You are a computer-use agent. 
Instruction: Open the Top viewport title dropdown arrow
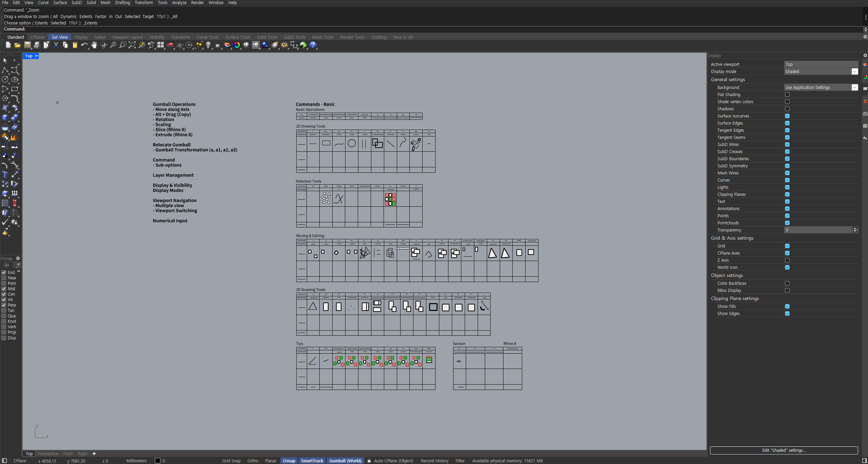point(37,56)
